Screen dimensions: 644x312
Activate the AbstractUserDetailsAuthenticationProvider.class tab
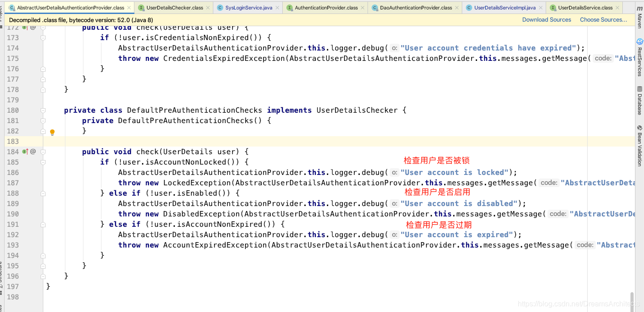71,8
